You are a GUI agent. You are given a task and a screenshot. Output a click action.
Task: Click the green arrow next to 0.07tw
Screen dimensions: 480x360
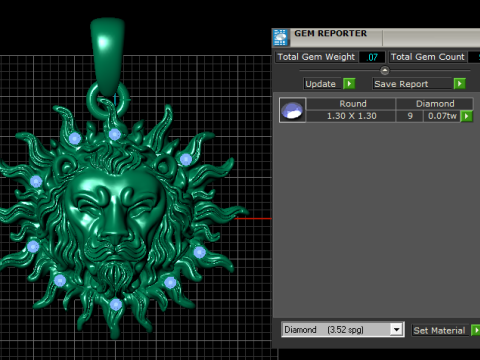(466, 116)
